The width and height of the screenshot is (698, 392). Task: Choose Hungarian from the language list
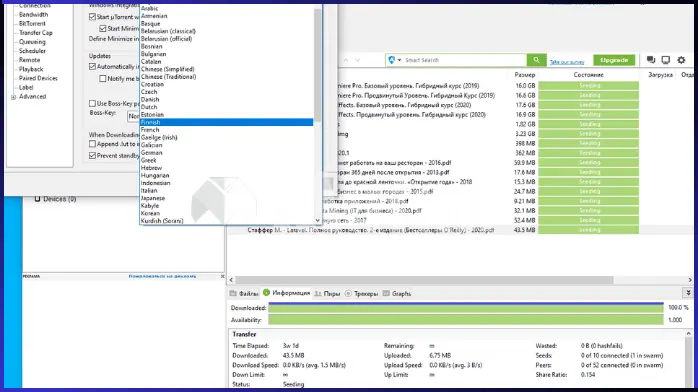coord(227,175)
